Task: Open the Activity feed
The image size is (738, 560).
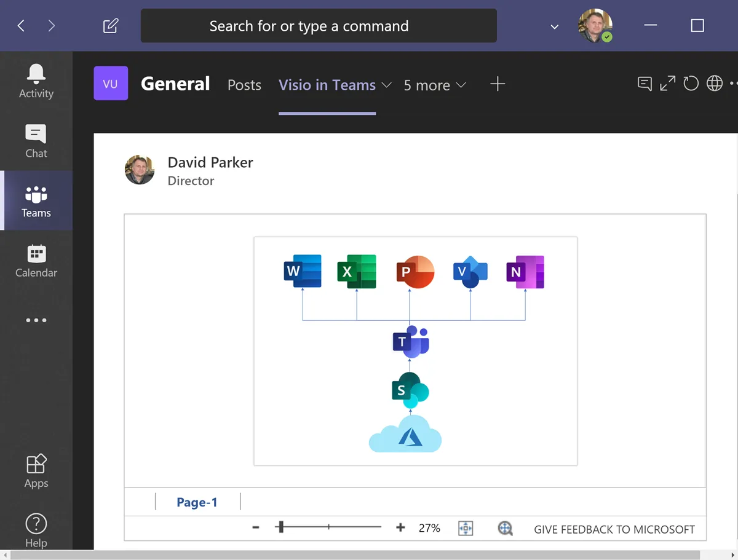Action: pos(36,81)
